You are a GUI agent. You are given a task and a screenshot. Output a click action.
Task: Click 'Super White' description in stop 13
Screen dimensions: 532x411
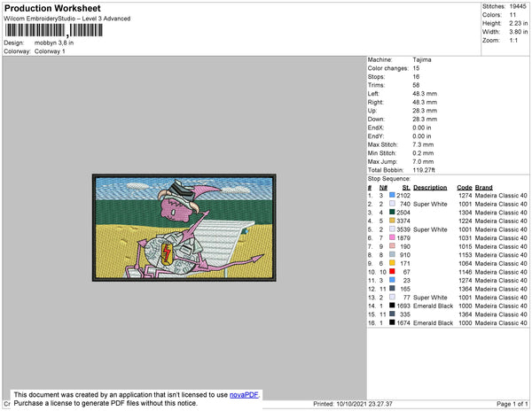coord(430,298)
